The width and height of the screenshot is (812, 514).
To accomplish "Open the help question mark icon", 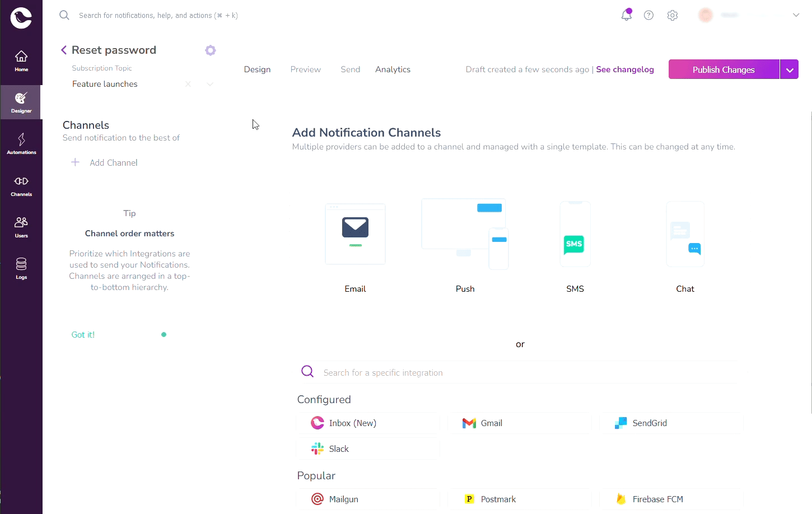I will coord(648,15).
